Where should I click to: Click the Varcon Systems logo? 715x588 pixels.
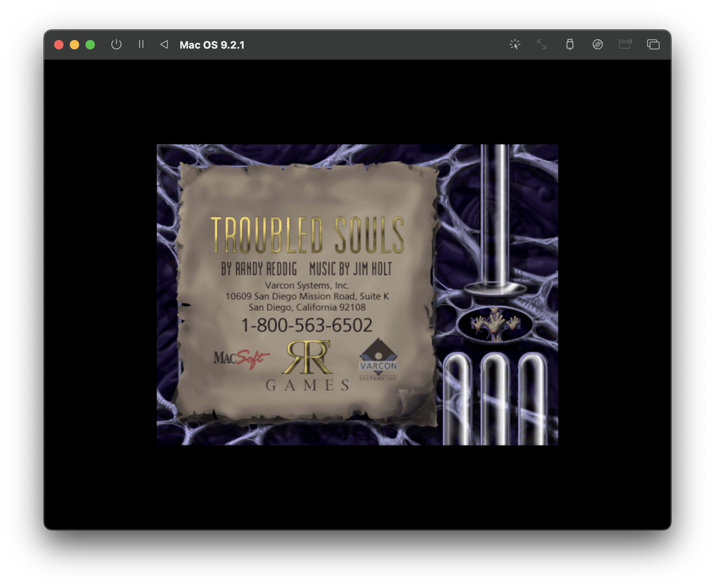[378, 359]
